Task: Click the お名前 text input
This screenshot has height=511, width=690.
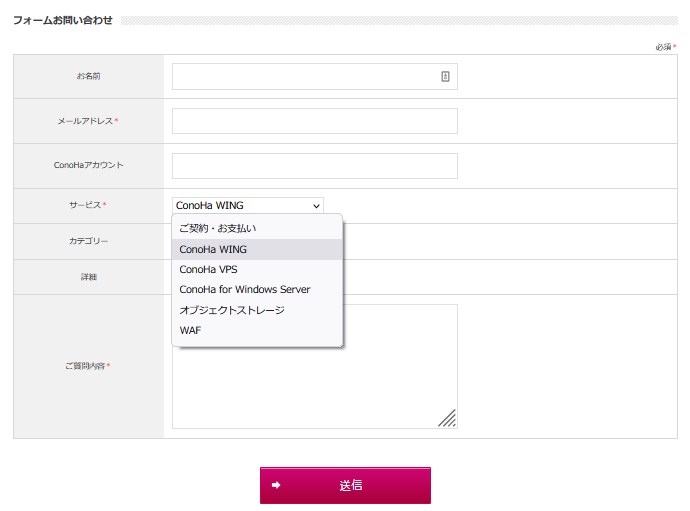Action: click(315, 77)
